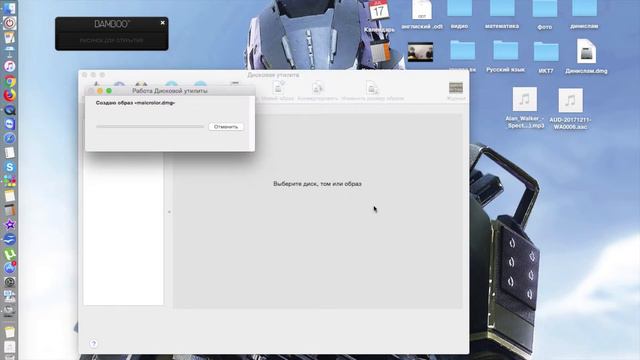This screenshot has width=640, height=360.
Task: Click the image creation progress bar
Action: pyautogui.click(x=150, y=127)
